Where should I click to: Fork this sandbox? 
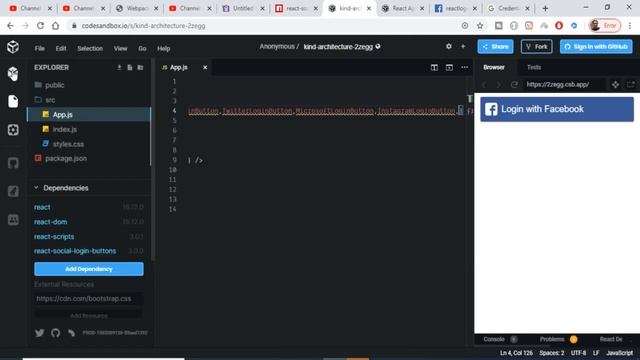(x=536, y=47)
